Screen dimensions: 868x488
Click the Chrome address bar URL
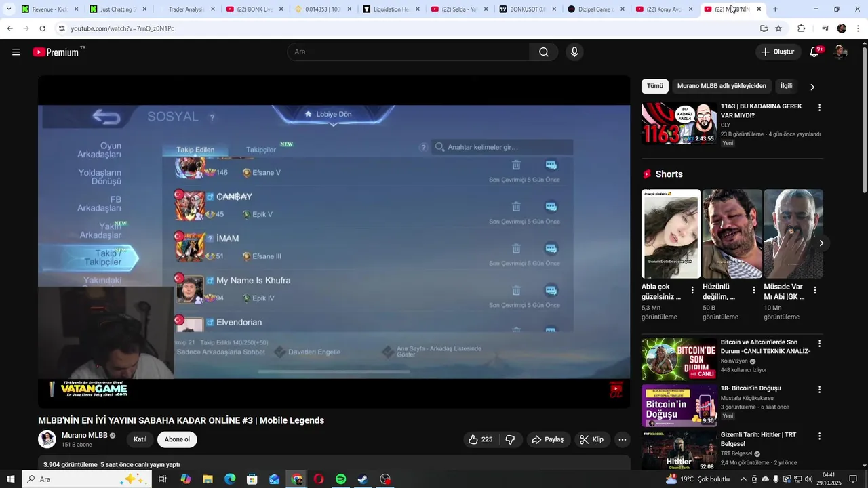[122, 28]
